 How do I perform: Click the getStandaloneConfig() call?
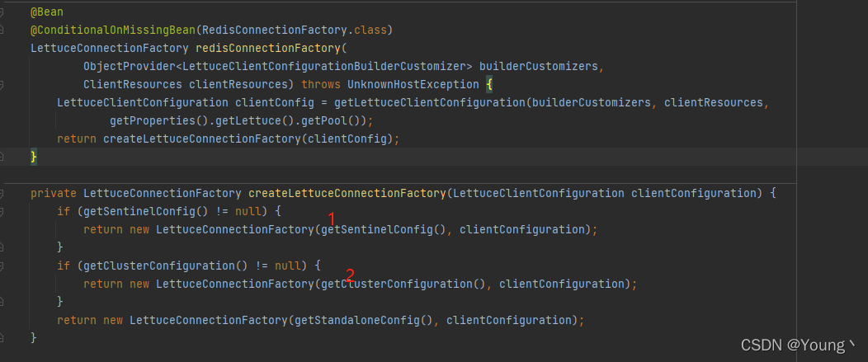[364, 320]
